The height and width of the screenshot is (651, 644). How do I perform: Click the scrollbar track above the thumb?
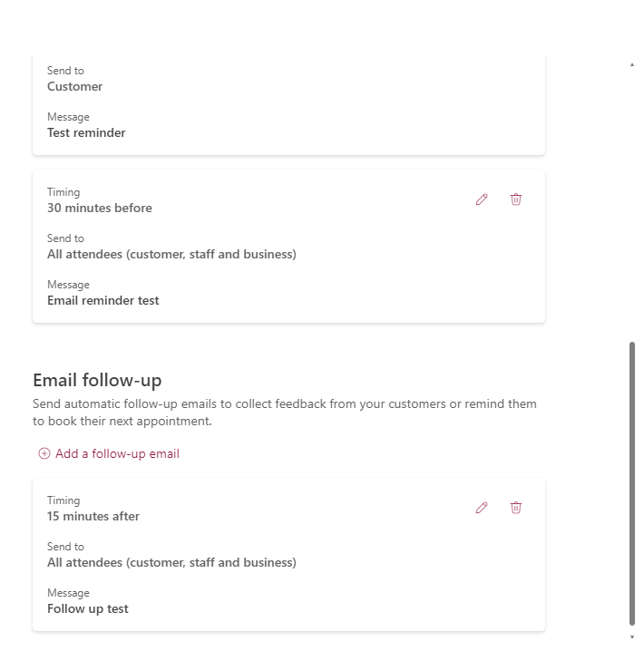coord(632,203)
